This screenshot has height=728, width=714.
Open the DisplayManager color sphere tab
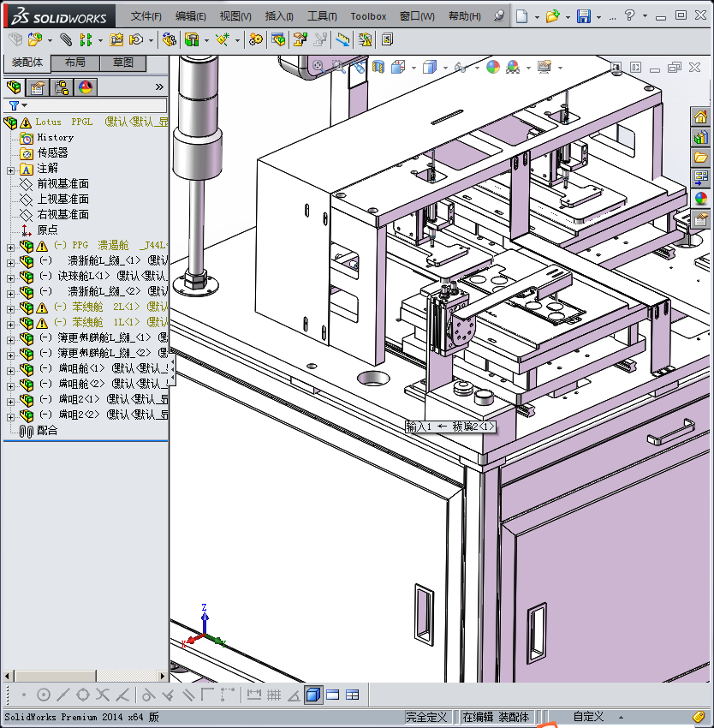coord(86,87)
